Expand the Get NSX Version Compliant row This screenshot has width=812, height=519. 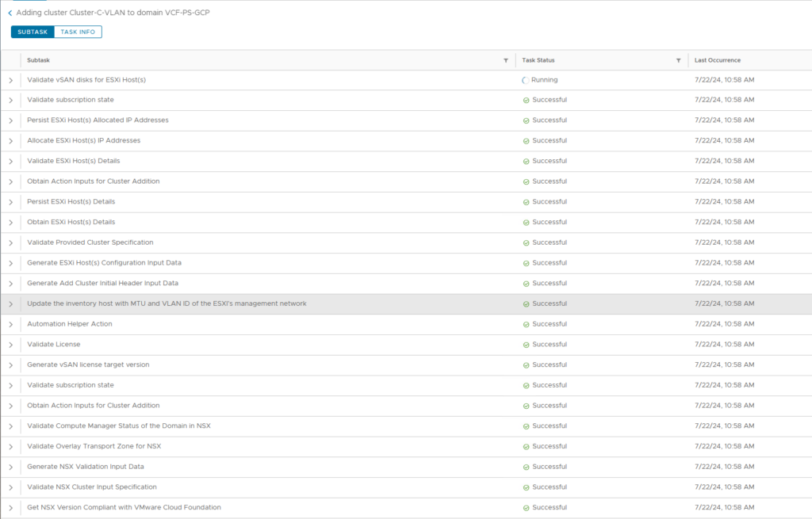point(11,507)
